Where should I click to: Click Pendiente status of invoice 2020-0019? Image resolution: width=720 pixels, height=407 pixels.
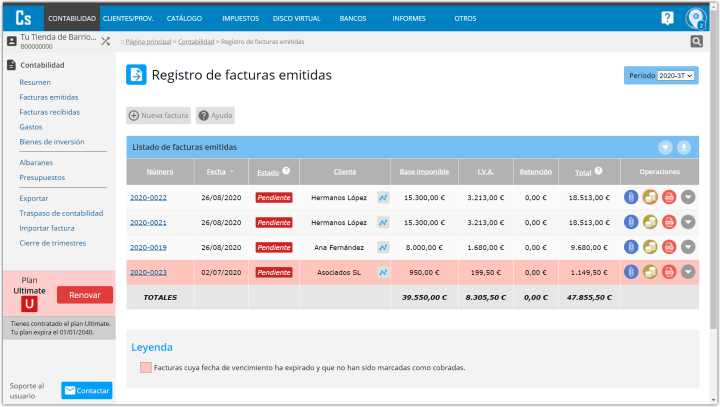pyautogui.click(x=274, y=247)
